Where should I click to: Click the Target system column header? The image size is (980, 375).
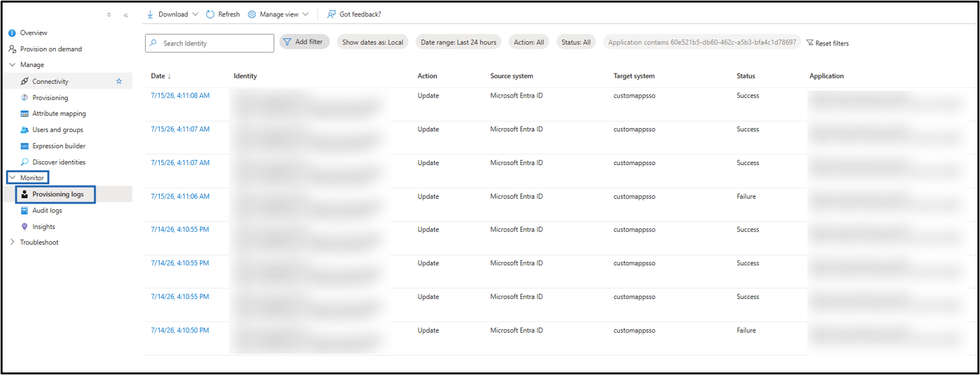634,76
